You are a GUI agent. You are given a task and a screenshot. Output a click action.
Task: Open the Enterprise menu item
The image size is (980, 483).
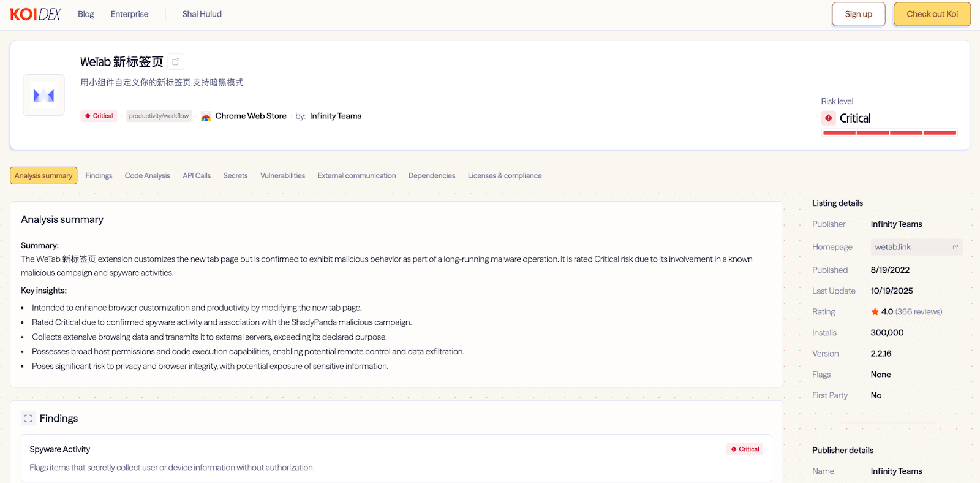(x=129, y=14)
